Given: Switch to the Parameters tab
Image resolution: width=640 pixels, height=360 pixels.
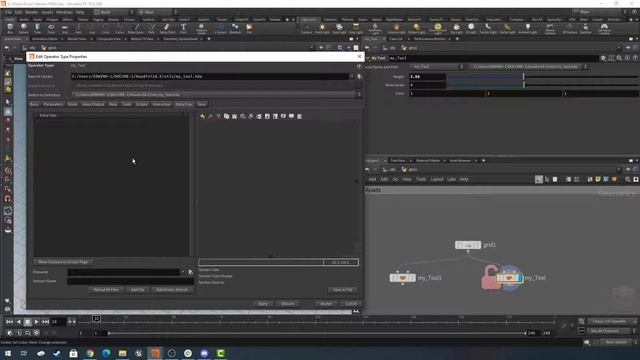Looking at the screenshot, I should pyautogui.click(x=53, y=104).
